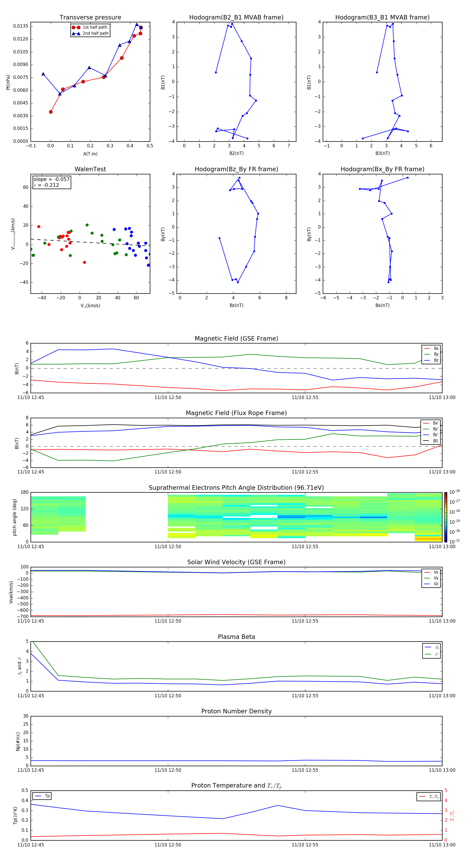Click '|B|' legend entry in Flux Rope plot
The height and width of the screenshot is (868, 473).
431,441
